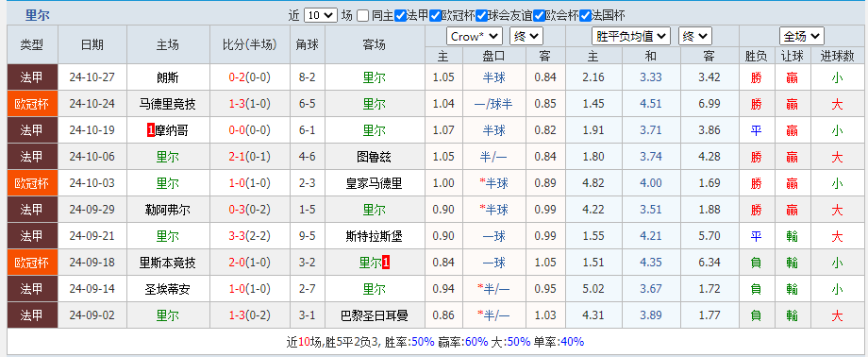Click the 欧冠杯 label on 24-10-24 row

tap(32, 104)
